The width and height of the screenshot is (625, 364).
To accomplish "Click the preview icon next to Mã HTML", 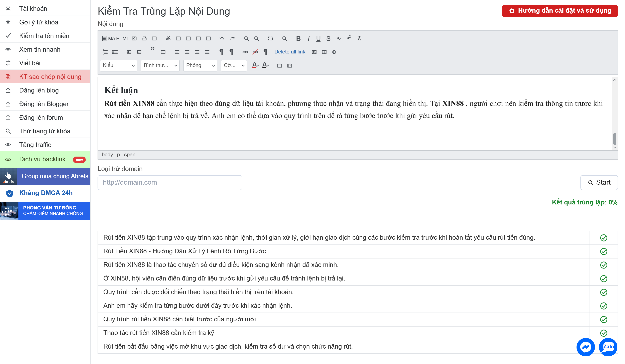I will (x=134, y=38).
